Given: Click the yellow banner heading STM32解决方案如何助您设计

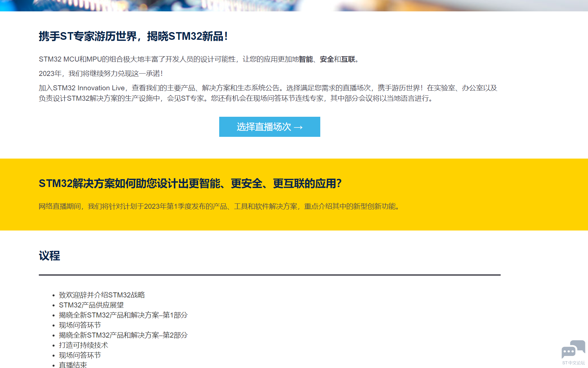Looking at the screenshot, I should [x=190, y=183].
